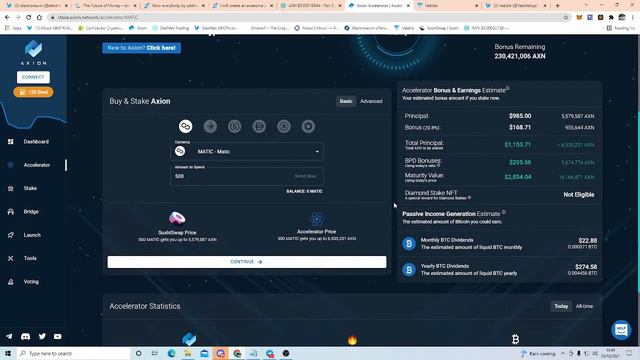Screen dimensions: 640x360
Task: Click the Diamond Stake NFT label
Action: (431, 193)
